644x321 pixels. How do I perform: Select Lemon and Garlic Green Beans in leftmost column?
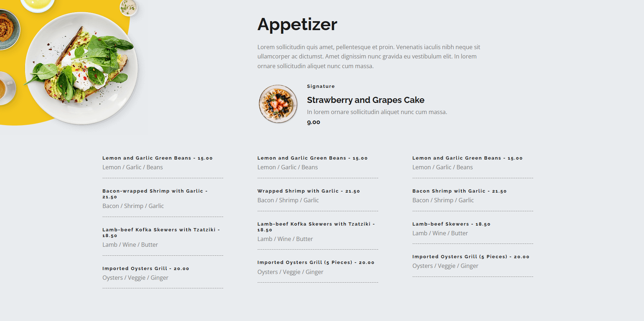[x=157, y=158]
